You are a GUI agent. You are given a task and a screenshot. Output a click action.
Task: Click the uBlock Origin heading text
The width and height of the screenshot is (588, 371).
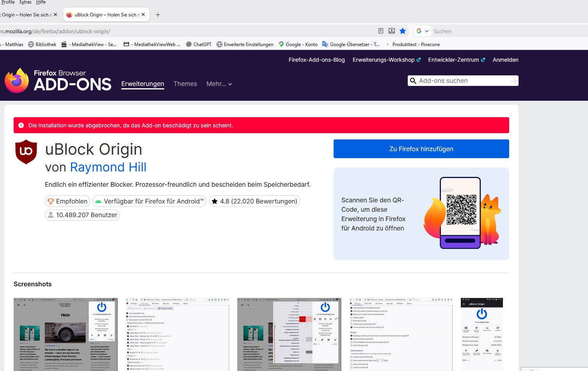click(94, 149)
